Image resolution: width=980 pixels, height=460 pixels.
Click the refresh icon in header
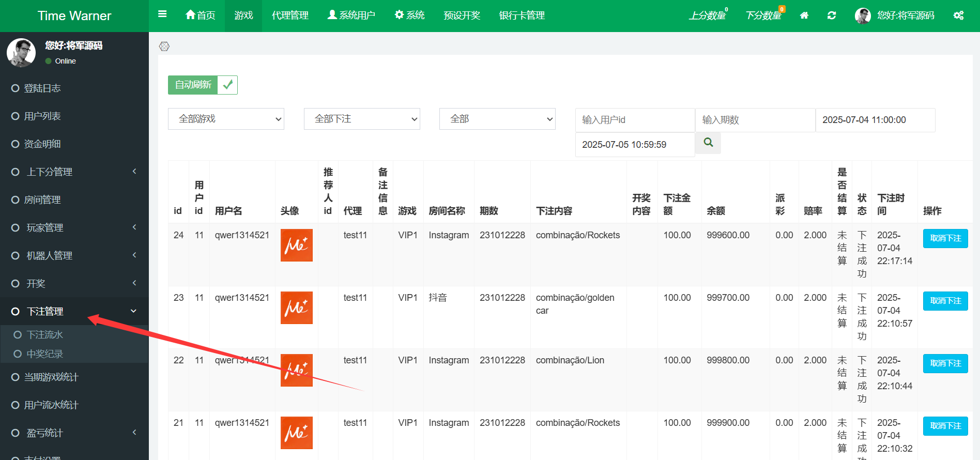point(832,16)
